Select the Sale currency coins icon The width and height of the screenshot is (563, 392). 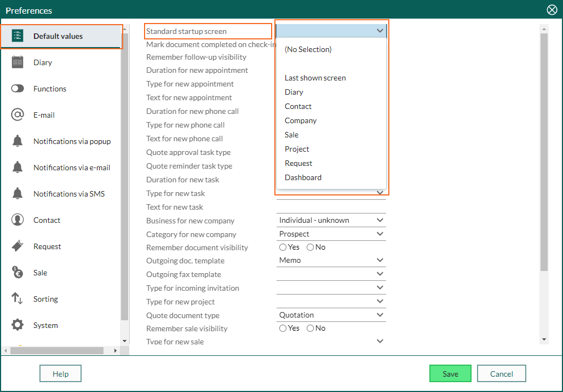[17, 273]
